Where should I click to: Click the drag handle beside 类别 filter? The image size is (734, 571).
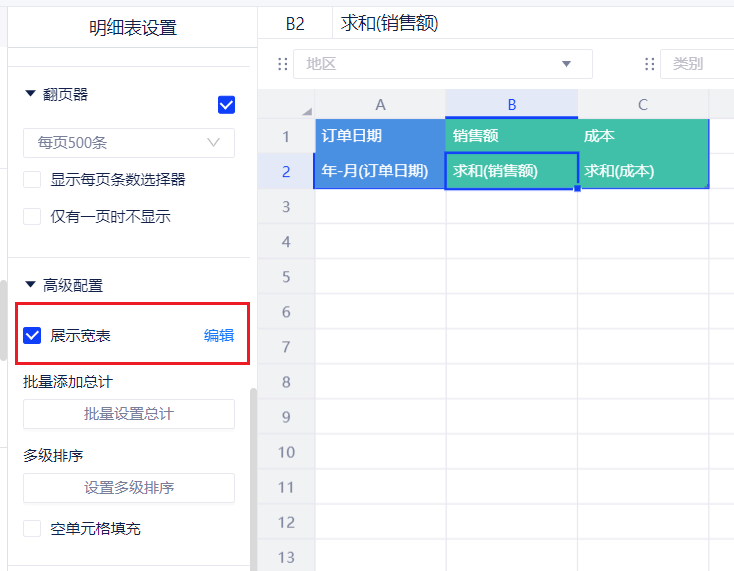(650, 64)
